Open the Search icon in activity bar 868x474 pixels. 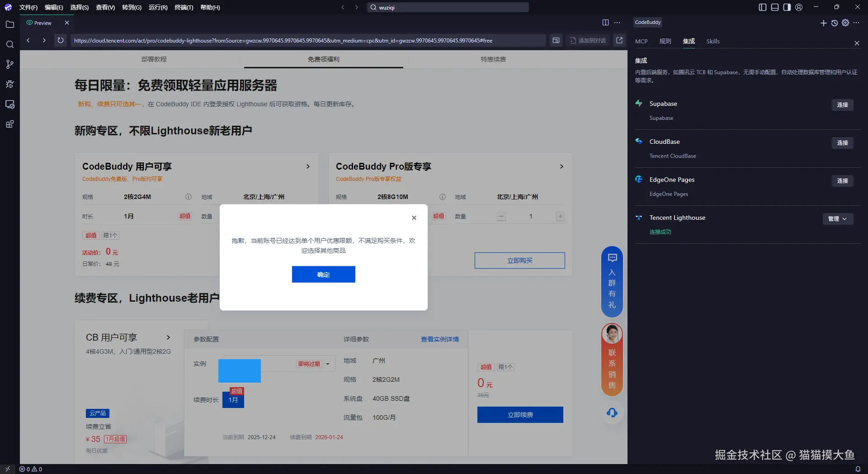coord(9,44)
